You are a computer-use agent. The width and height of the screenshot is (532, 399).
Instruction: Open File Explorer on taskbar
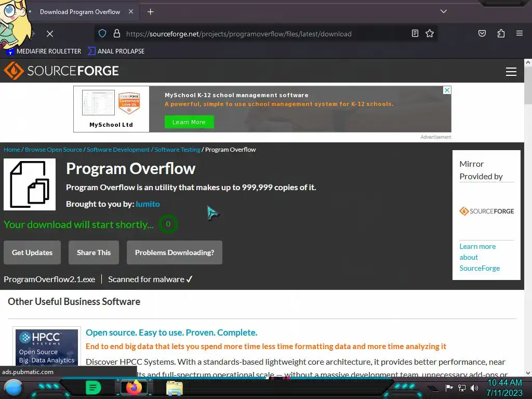click(175, 388)
